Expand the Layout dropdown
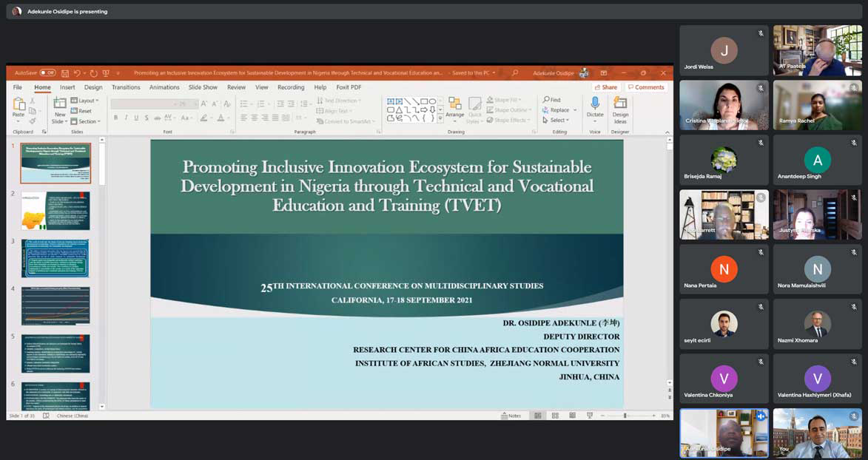The width and height of the screenshot is (868, 460). (87, 101)
